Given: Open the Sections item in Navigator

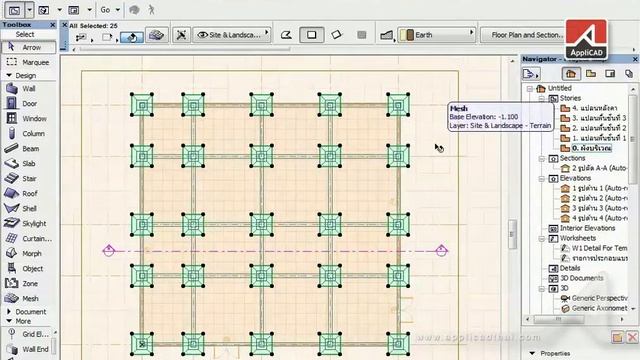Looking at the screenshot, I should click(x=572, y=158).
